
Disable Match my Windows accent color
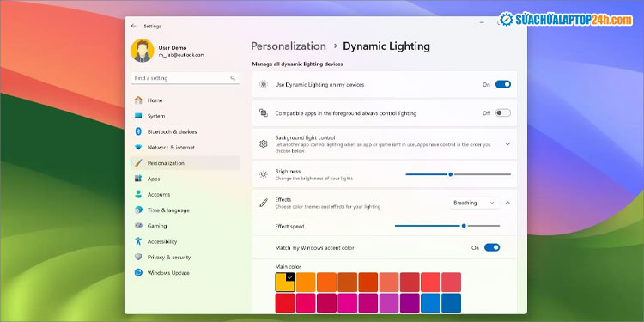point(492,247)
